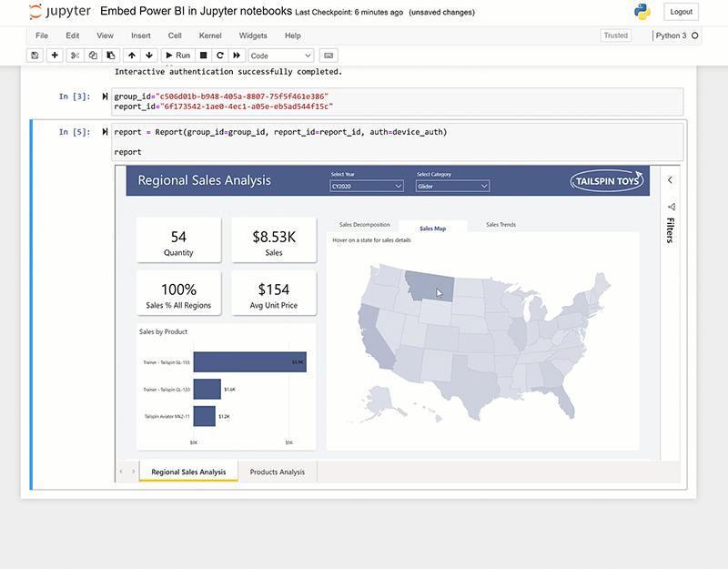
Task: Expand the Filters pane chevron
Action: [670, 180]
